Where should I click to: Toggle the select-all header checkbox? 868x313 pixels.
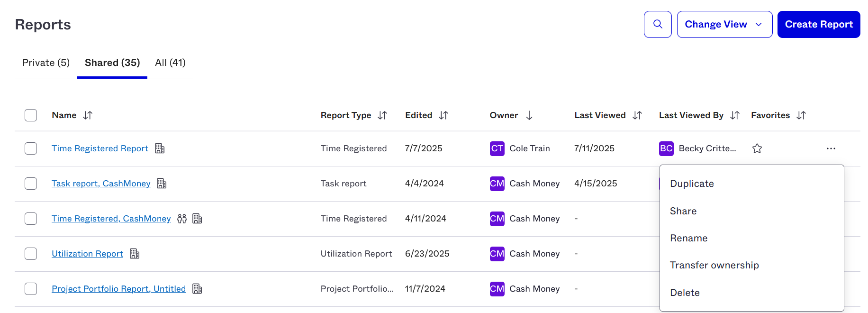[x=31, y=115]
